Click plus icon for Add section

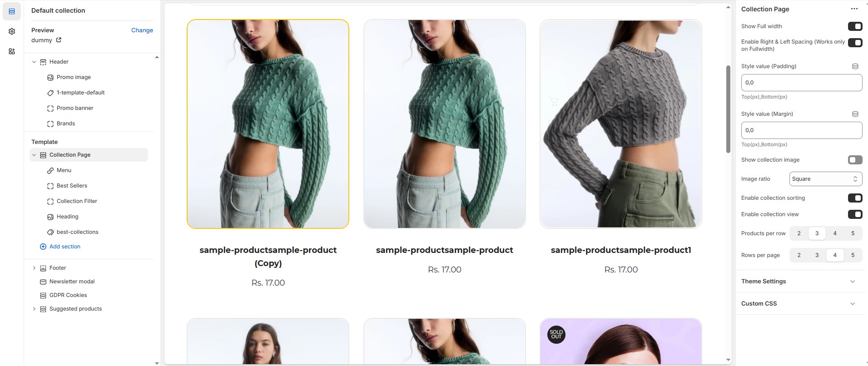coord(43,247)
